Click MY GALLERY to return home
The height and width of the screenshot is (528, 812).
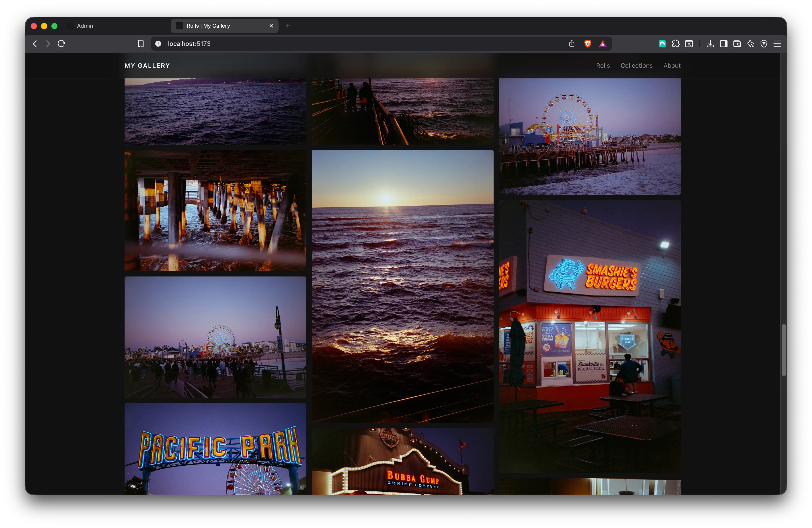(x=147, y=65)
